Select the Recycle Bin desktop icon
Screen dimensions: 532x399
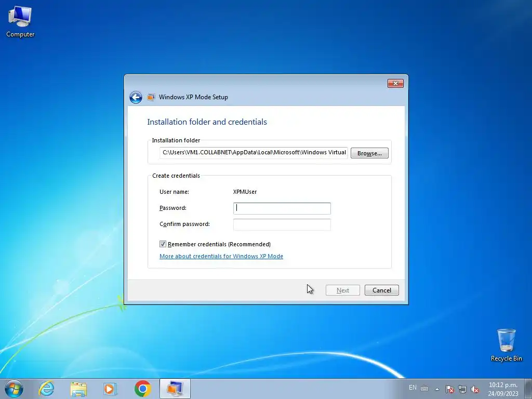coord(506,345)
